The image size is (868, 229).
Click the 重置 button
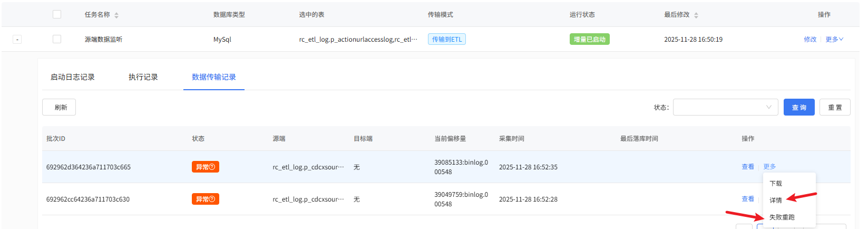(x=835, y=107)
